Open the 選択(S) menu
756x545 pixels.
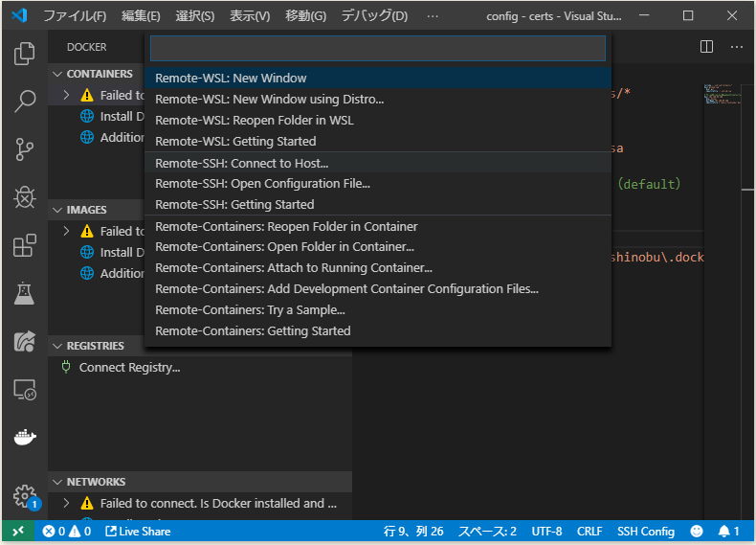(195, 16)
